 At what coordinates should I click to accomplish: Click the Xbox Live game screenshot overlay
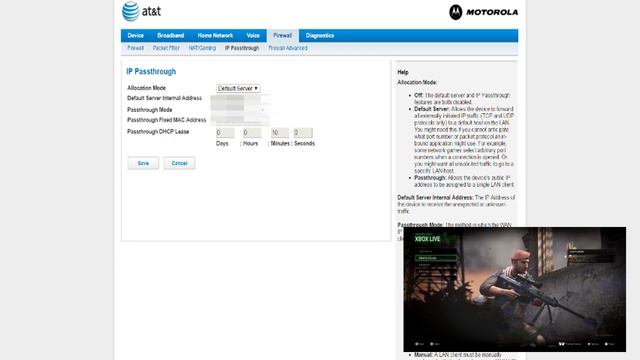515,289
